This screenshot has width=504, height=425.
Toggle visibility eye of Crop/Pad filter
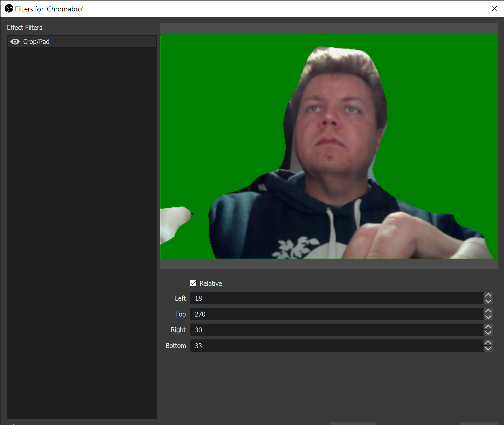click(15, 42)
